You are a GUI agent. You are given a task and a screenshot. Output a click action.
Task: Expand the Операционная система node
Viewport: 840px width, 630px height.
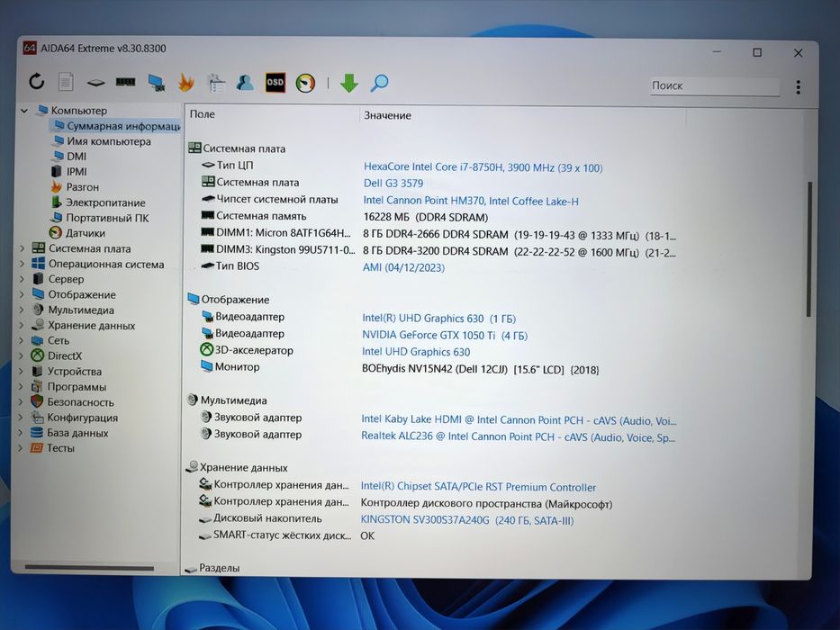(22, 264)
